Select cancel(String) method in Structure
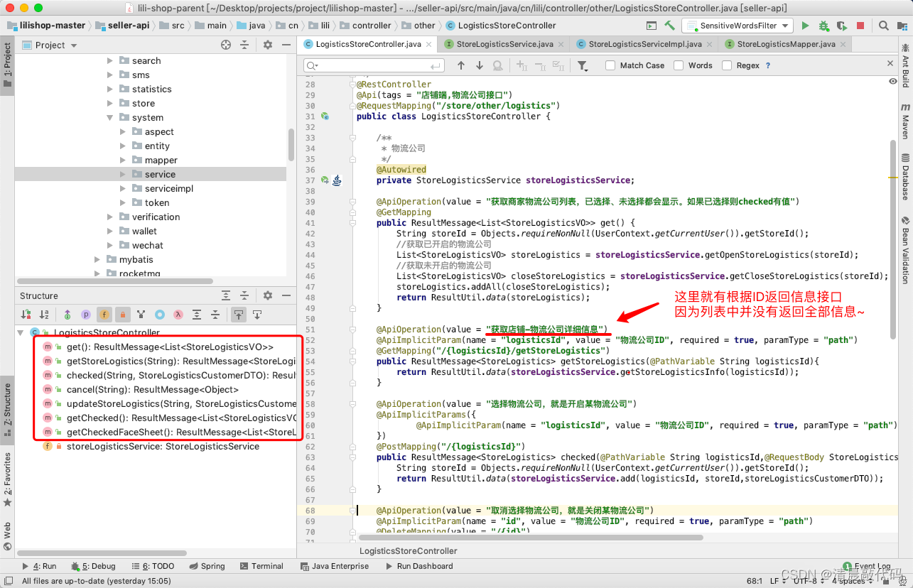The width and height of the screenshot is (913, 588). (x=152, y=389)
